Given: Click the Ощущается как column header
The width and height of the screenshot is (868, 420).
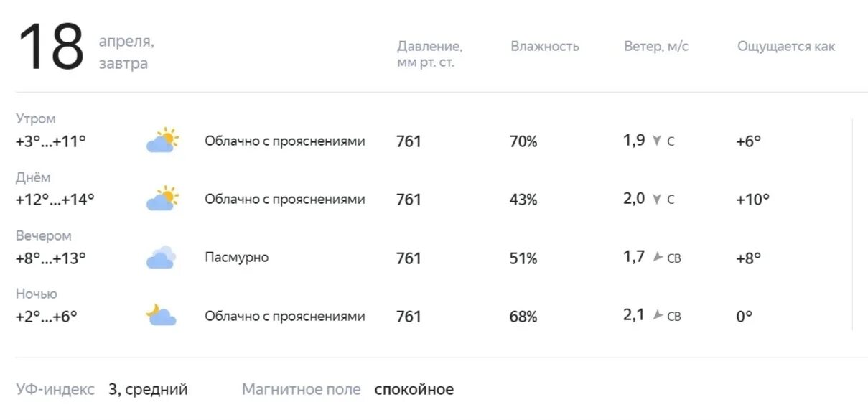Looking at the screenshot, I should (x=786, y=47).
